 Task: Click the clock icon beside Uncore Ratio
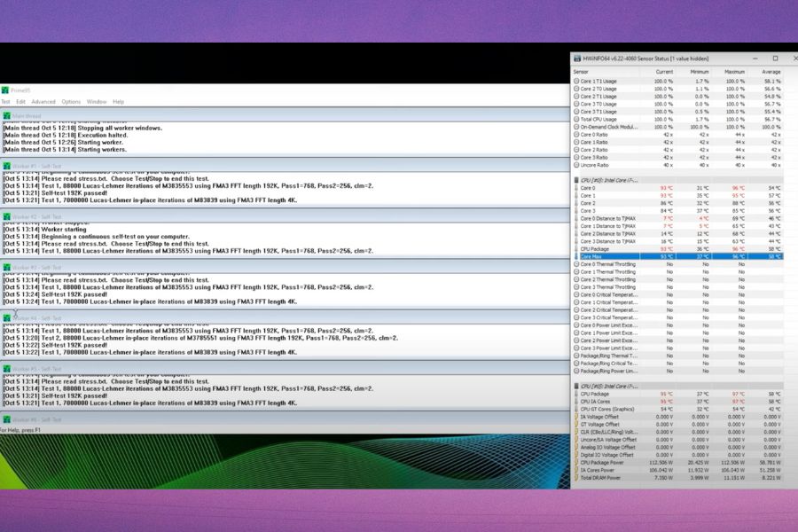coord(576,165)
